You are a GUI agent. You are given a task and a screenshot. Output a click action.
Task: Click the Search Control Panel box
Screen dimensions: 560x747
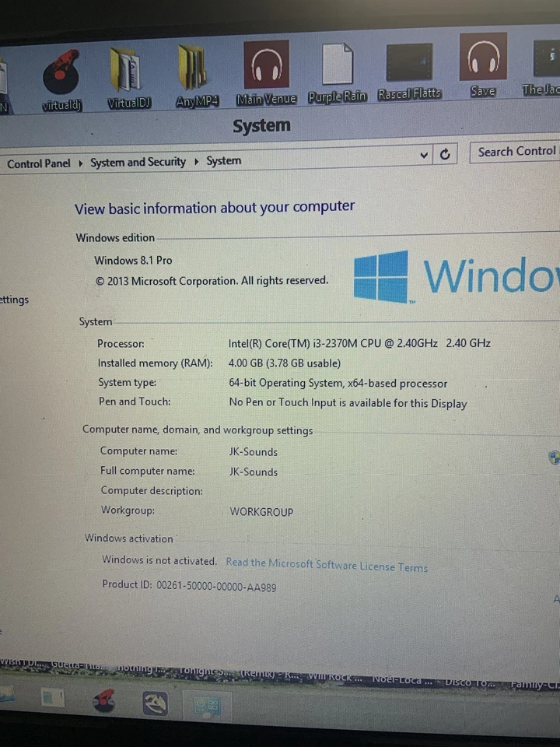(x=515, y=152)
